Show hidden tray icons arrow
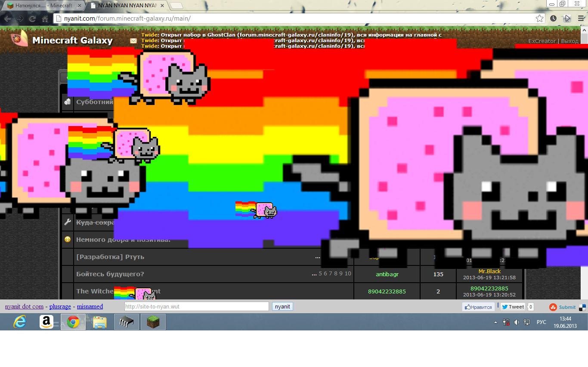Viewport: 588px width, 367px height. pyautogui.click(x=495, y=322)
